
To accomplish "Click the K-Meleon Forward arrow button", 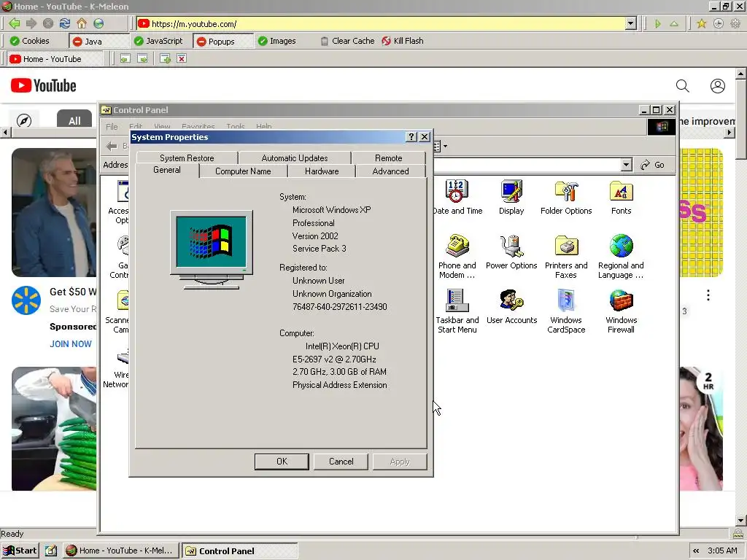I will (31, 23).
